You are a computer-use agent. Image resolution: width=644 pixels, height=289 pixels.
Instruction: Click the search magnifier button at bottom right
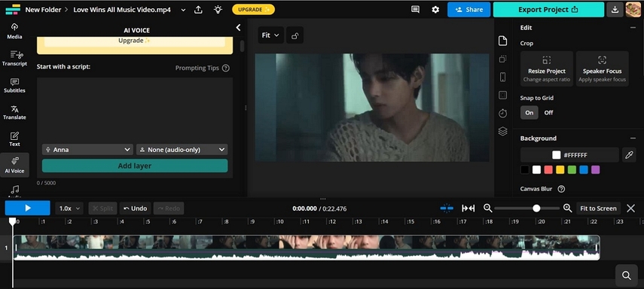point(627,275)
